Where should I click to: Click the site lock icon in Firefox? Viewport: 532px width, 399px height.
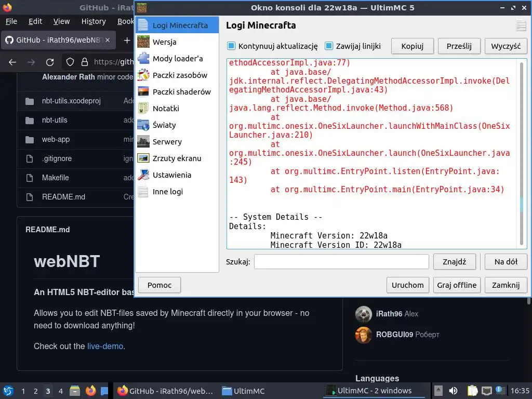pyautogui.click(x=85, y=62)
